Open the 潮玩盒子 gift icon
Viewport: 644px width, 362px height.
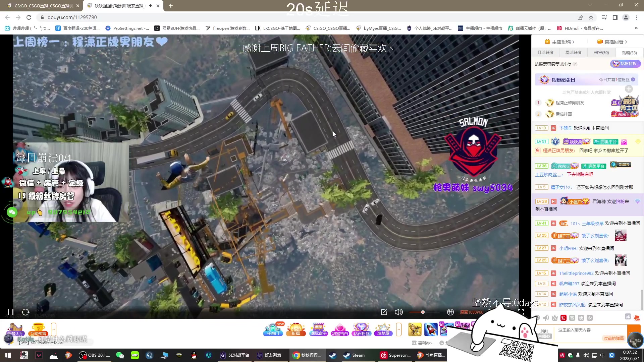click(318, 329)
